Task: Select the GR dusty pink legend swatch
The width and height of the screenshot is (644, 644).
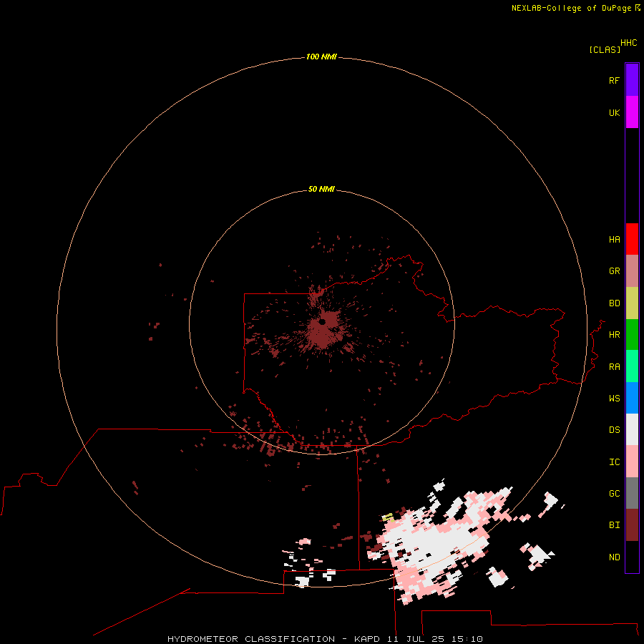Action: click(x=632, y=271)
